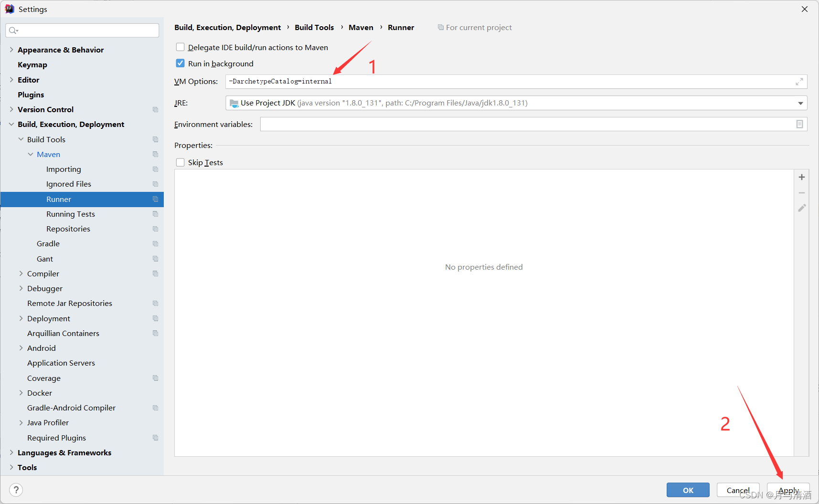This screenshot has width=819, height=504.
Task: Click the search magnifier icon in settings
Action: [13, 31]
